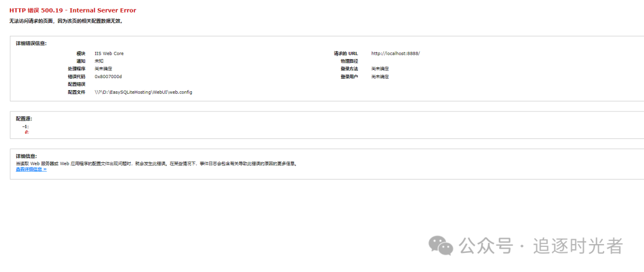Click the 登录方法 label
The height and width of the screenshot is (272, 644).
[349, 69]
